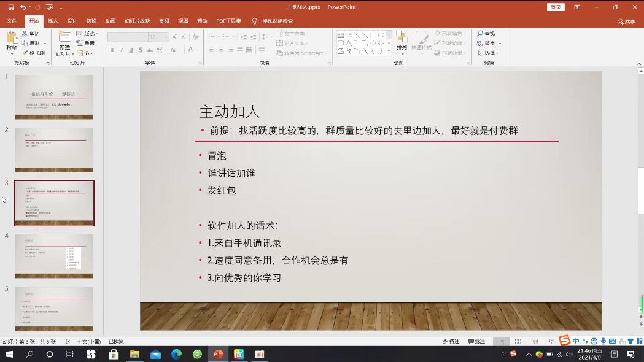Switch to slide sorter view icon
This screenshot has height=362, width=644.
pos(518,341)
